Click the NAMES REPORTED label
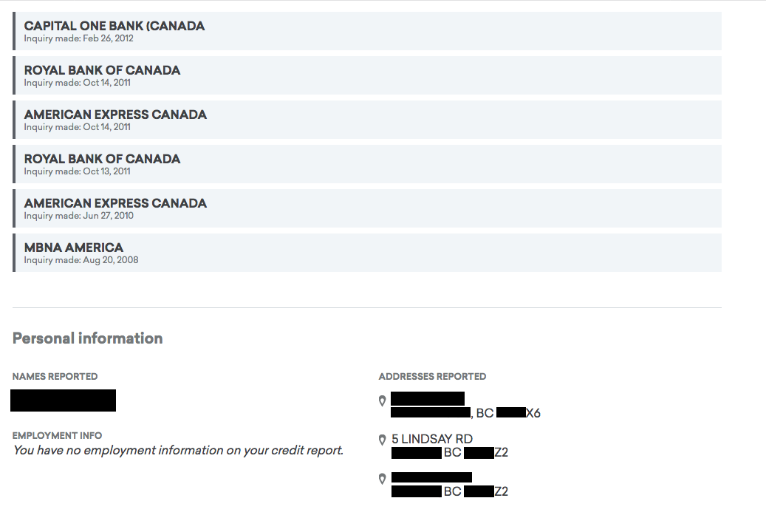 [x=55, y=377]
